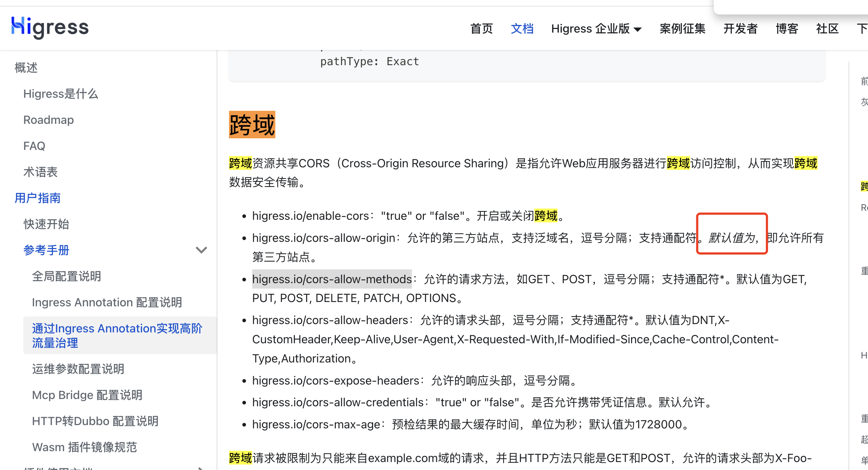Image resolution: width=868 pixels, height=470 pixels.
Task: Collapse the 参考手册 chevron
Action: pyautogui.click(x=201, y=250)
